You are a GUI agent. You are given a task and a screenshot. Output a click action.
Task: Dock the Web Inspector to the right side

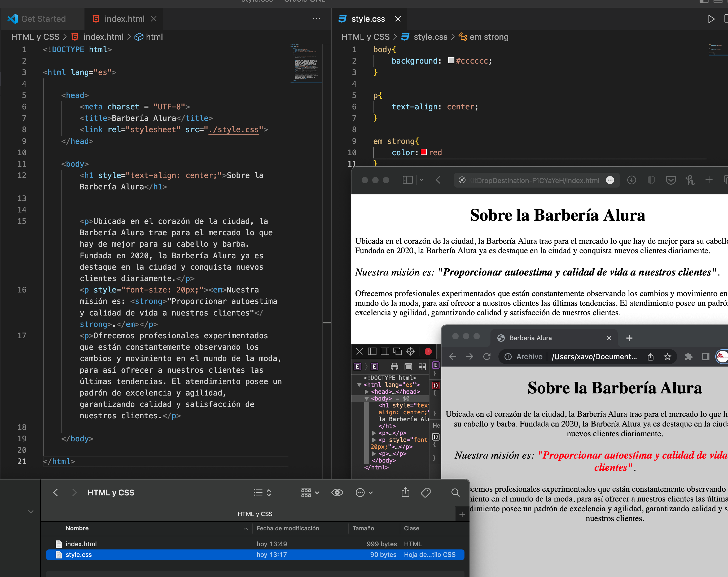point(385,351)
